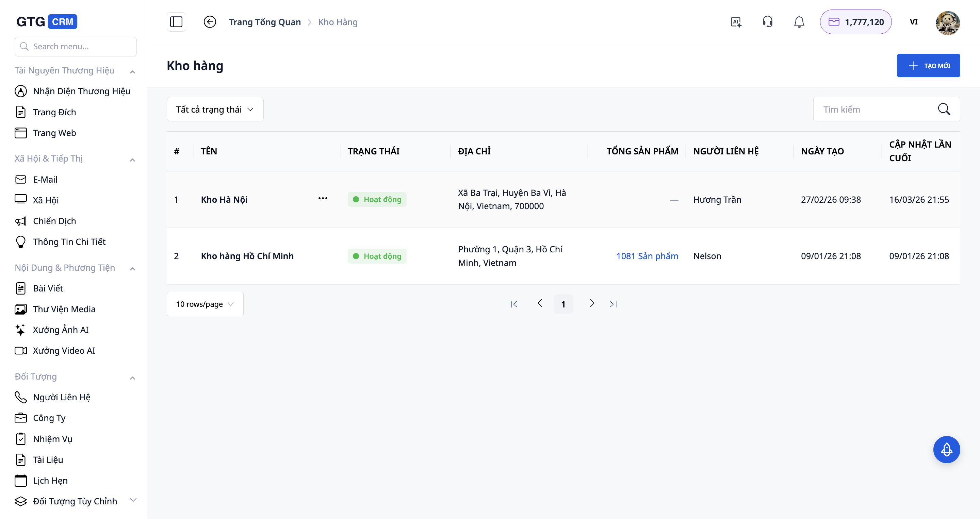Click the TẠO MỚI button

(x=928, y=66)
